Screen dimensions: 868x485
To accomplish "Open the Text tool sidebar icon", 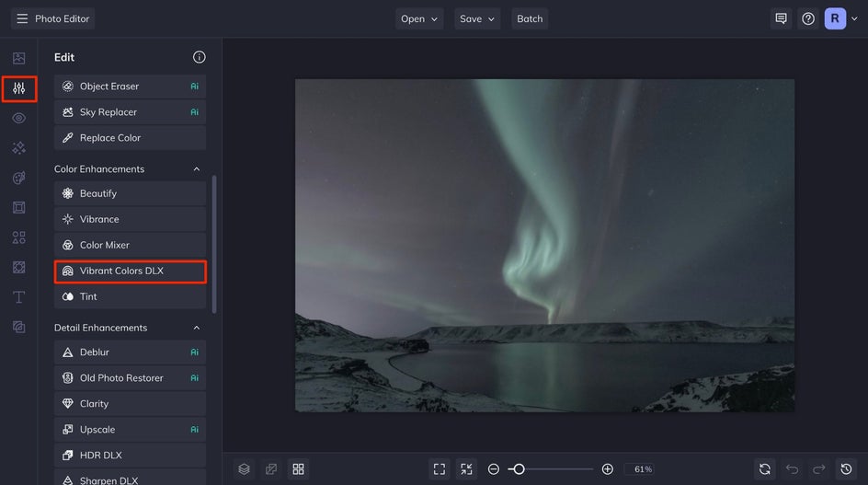I will coord(18,297).
